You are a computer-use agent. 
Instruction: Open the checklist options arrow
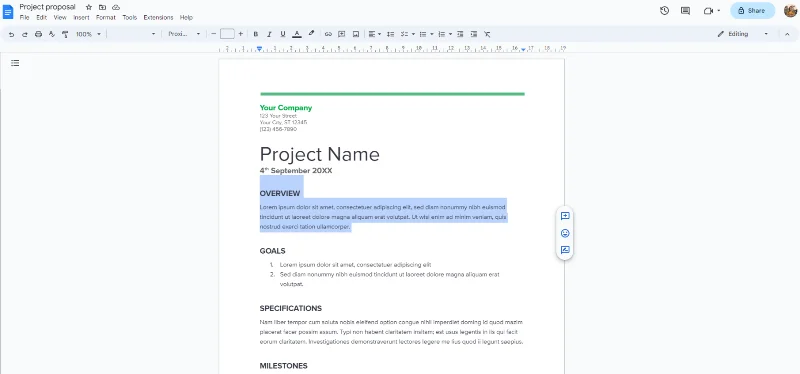[413, 34]
